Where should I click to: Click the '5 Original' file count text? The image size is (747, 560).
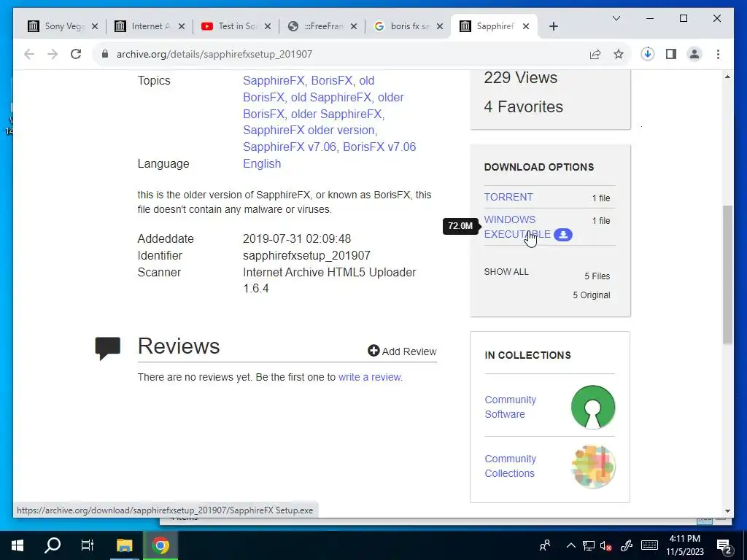point(591,295)
